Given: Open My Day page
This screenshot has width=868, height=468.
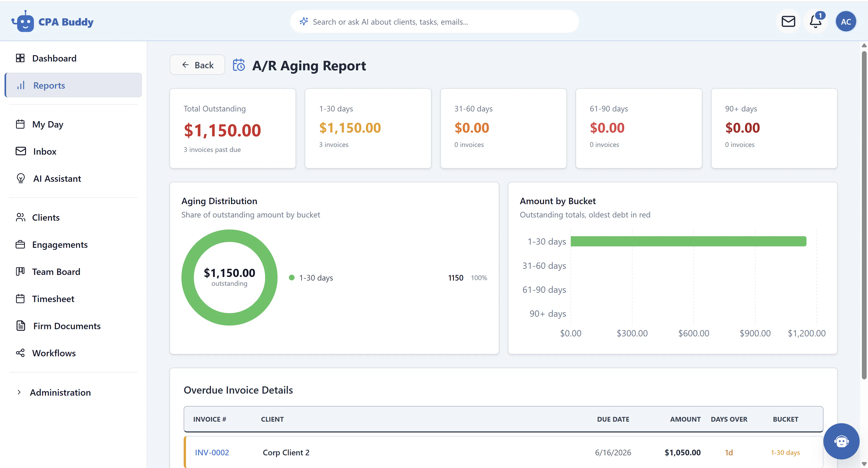Looking at the screenshot, I should coord(73,124).
